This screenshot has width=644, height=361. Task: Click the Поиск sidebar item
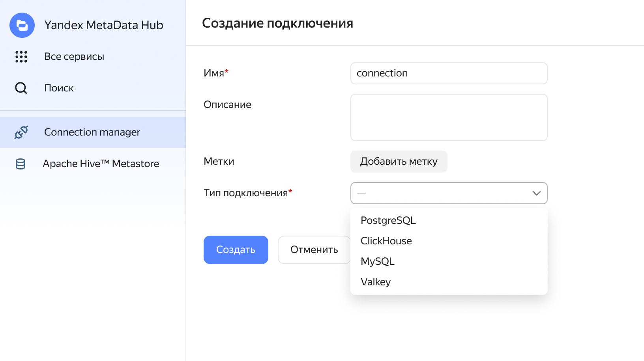pyautogui.click(x=59, y=88)
